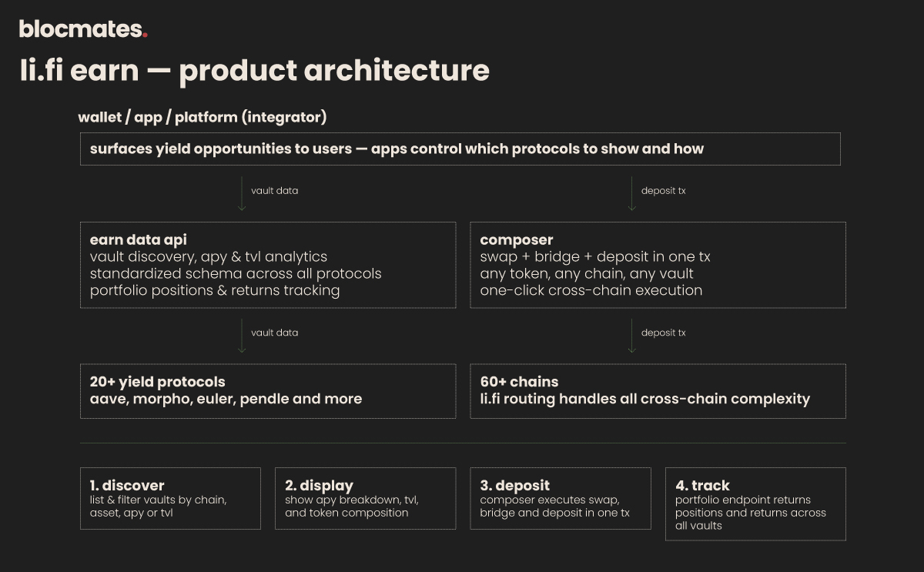The height and width of the screenshot is (572, 924).
Task: Click 'li.fi routing handles all cross-chain complexity' line
Action: [645, 399]
